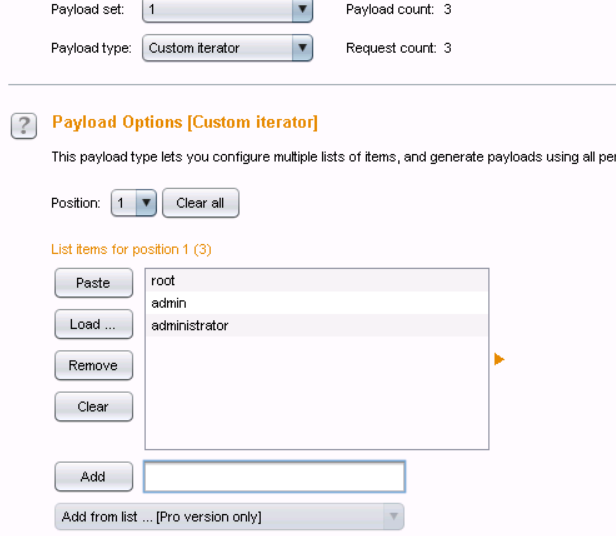The width and height of the screenshot is (616, 536).
Task: Open the Payload set dropdown
Action: [227, 10]
